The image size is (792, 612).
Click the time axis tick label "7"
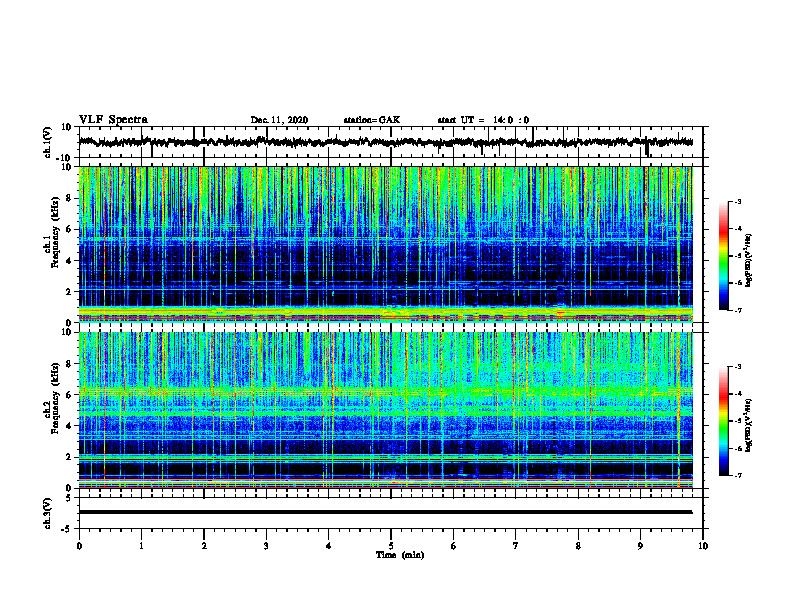click(516, 546)
